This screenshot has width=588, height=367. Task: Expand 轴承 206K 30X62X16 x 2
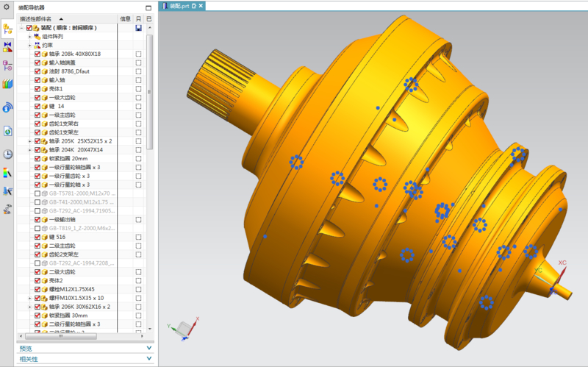coord(30,307)
